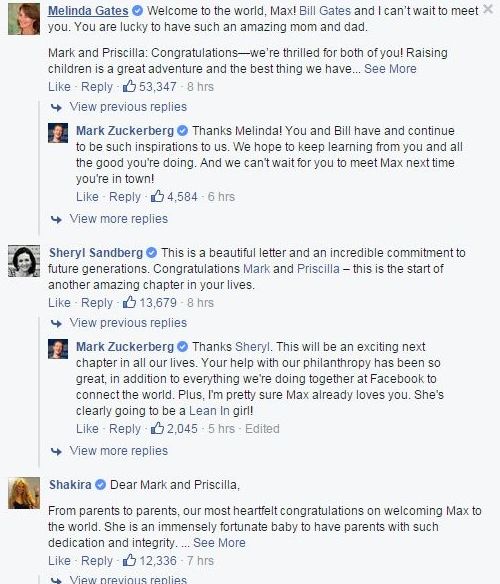Open the Lean In page link
The height and width of the screenshot is (584, 500).
[209, 411]
